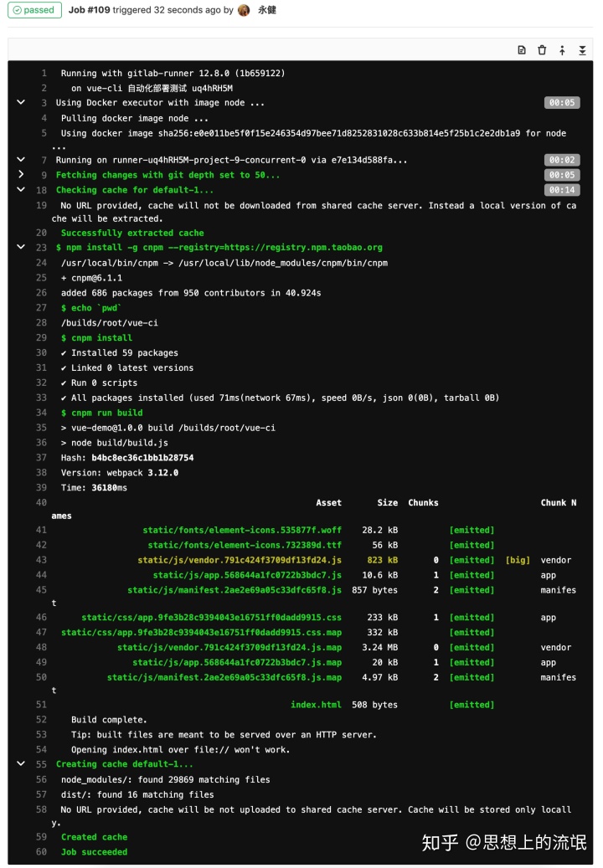The width and height of the screenshot is (603, 868).
Task: Click 'Installed 59 packages' line
Action: point(120,352)
